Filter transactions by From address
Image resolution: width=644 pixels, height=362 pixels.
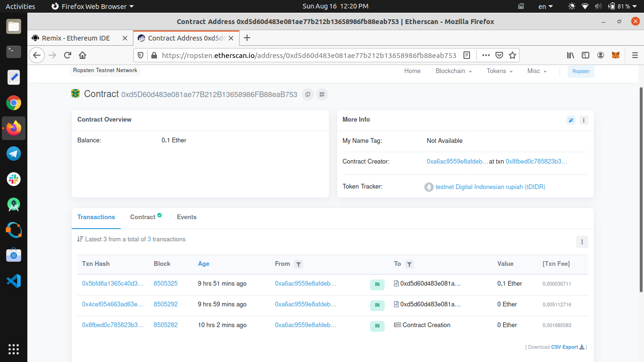tap(298, 264)
